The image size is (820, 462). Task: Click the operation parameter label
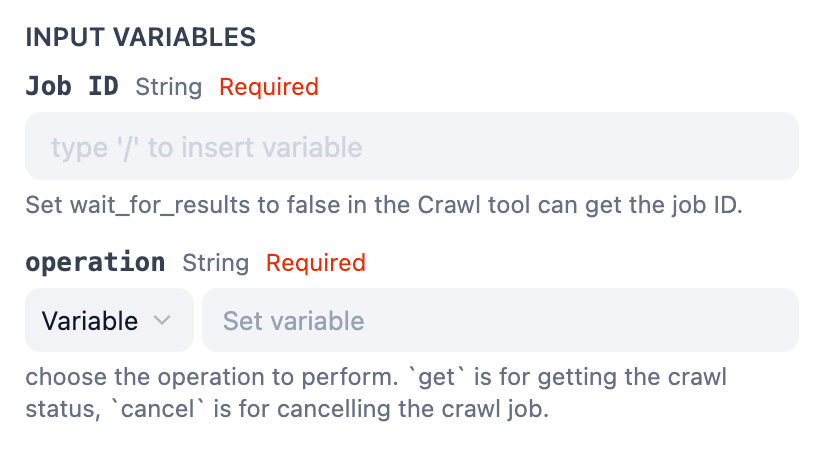point(95,263)
